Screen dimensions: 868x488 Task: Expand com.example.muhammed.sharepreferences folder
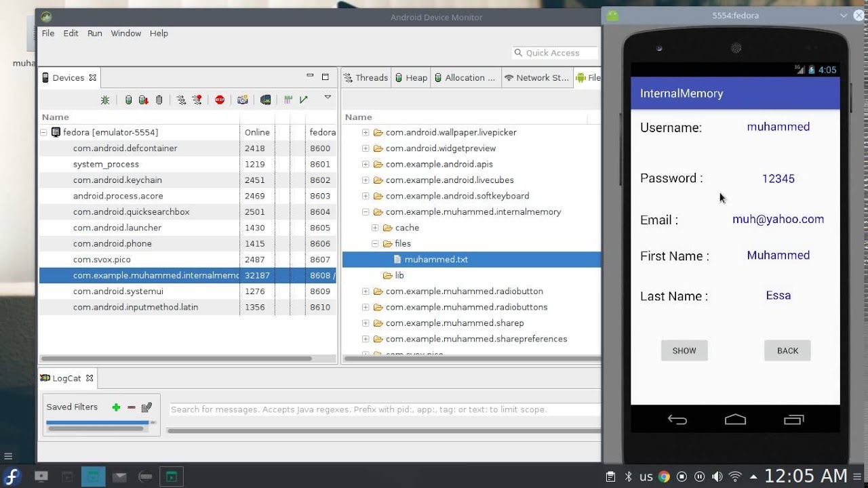(366, 339)
